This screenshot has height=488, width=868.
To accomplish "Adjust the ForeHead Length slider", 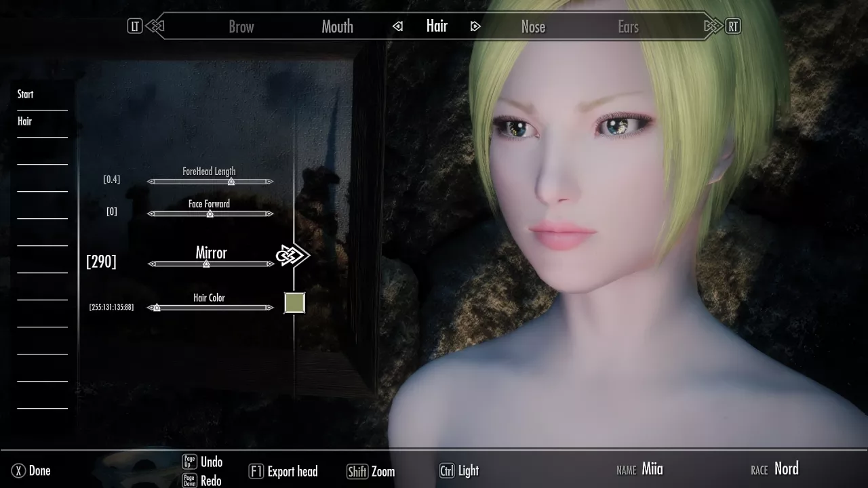I will click(210, 182).
